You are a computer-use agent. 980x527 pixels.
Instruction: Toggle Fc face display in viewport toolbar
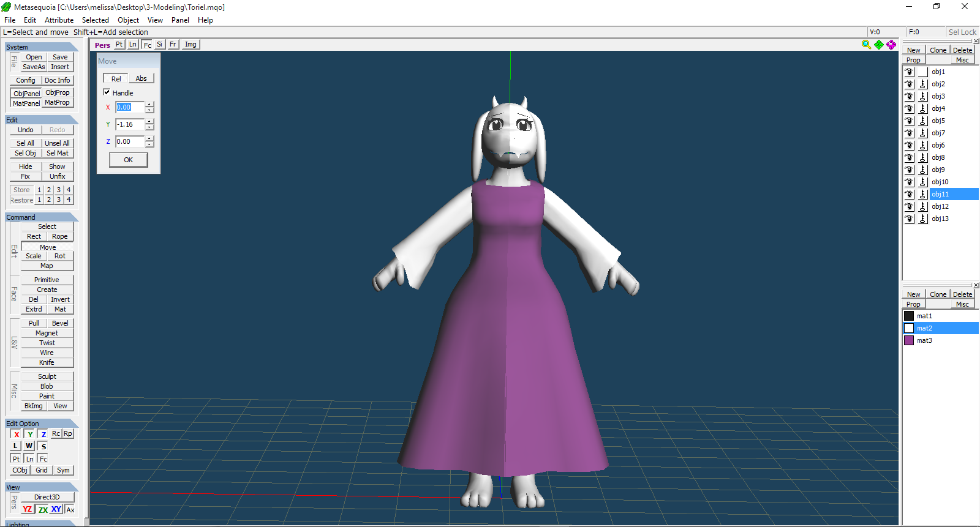[x=147, y=45]
